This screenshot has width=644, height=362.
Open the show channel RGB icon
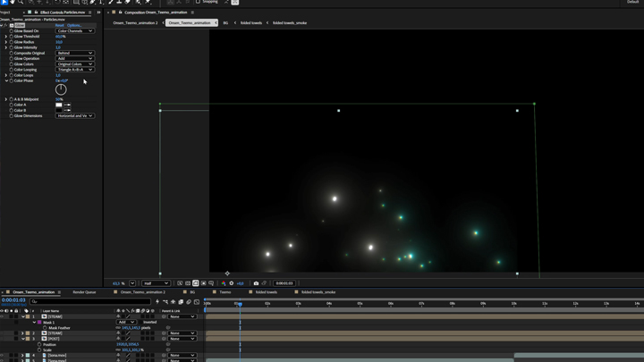(224, 283)
